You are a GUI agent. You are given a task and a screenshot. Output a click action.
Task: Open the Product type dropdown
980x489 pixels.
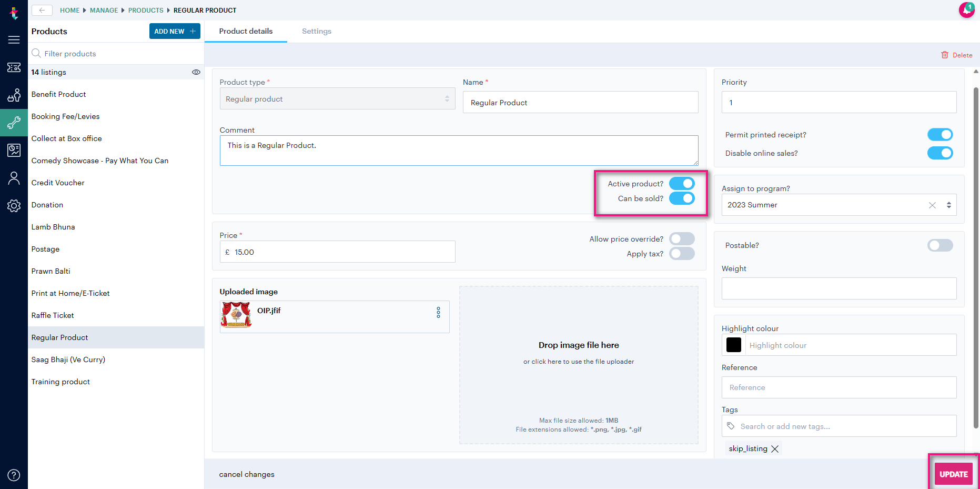coord(337,98)
